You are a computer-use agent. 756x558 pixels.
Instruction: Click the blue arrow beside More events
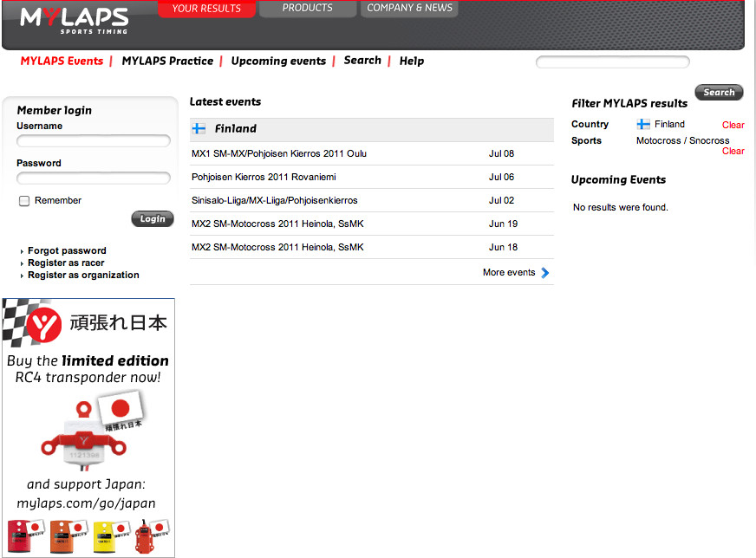(x=544, y=273)
